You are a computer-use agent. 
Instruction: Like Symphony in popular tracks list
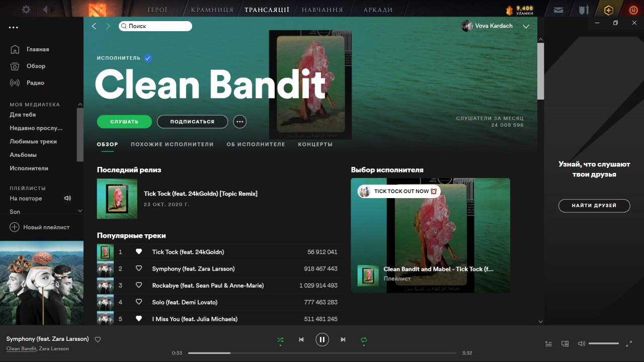tap(139, 268)
